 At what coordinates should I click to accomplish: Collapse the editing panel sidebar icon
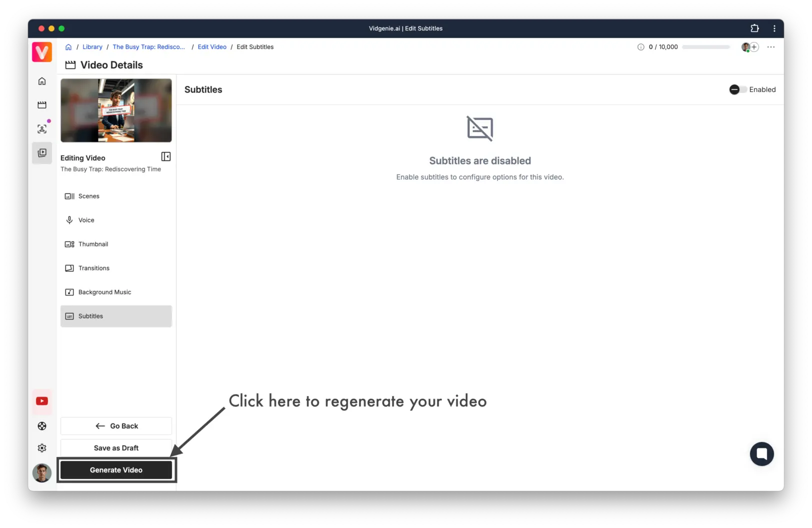point(166,157)
